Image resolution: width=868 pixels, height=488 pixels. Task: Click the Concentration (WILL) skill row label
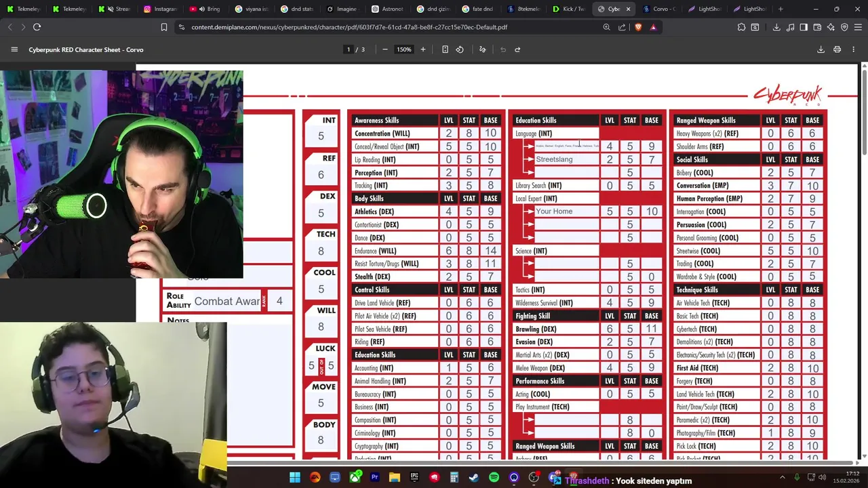[382, 134]
